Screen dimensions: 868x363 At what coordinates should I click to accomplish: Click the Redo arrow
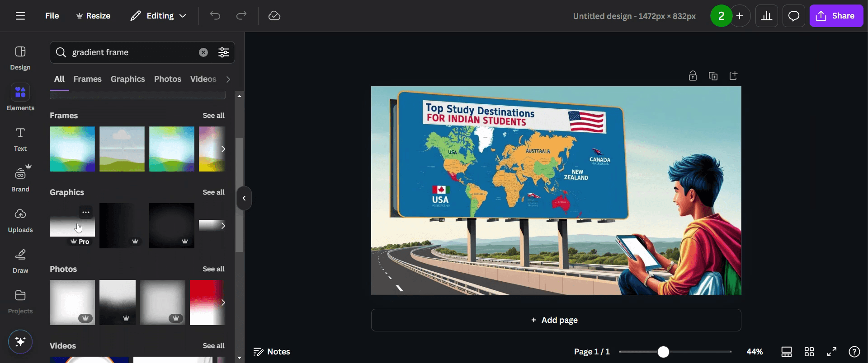[x=241, y=16]
